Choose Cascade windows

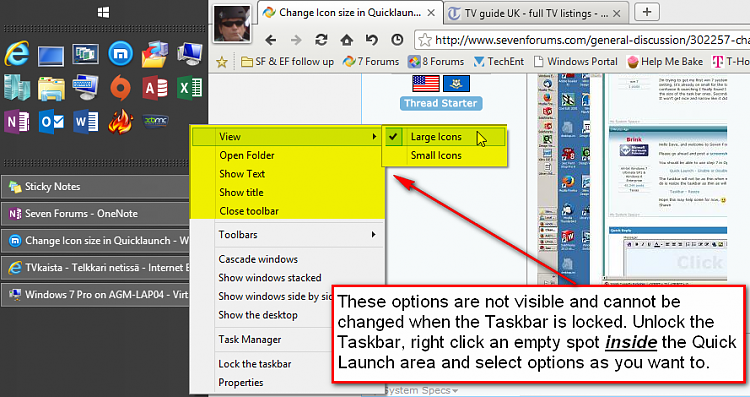[287, 259]
